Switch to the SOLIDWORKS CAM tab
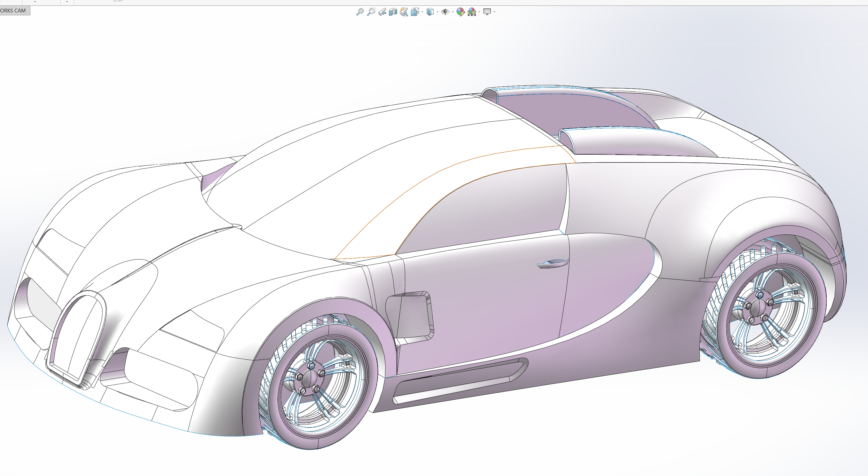Screen dimensions: 868x476 [x=15, y=10]
